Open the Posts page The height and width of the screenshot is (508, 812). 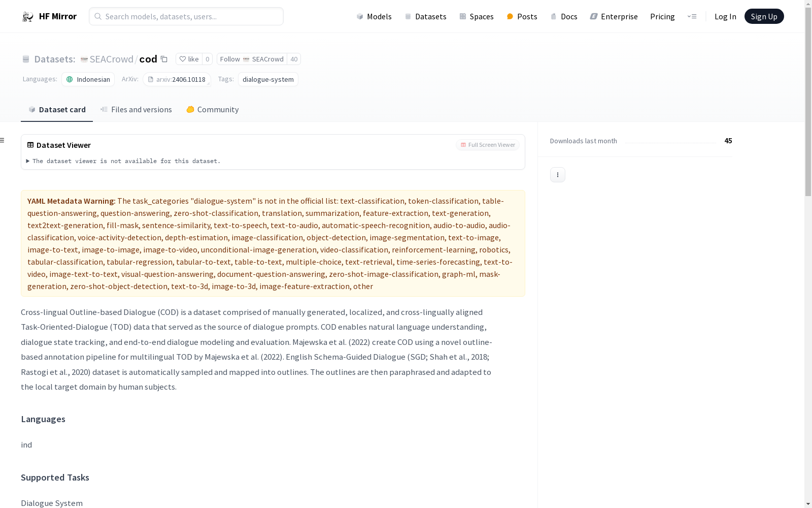522,16
